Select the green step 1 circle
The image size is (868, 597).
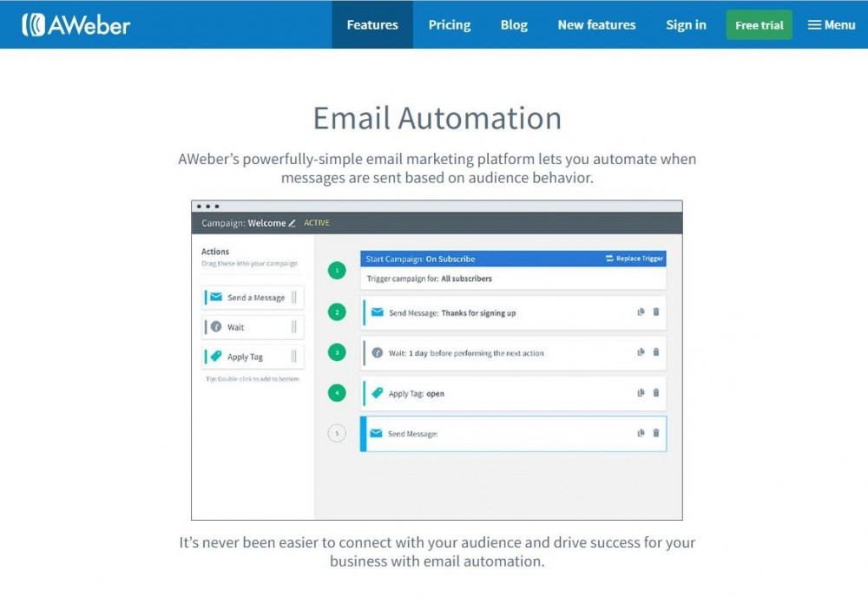click(337, 271)
